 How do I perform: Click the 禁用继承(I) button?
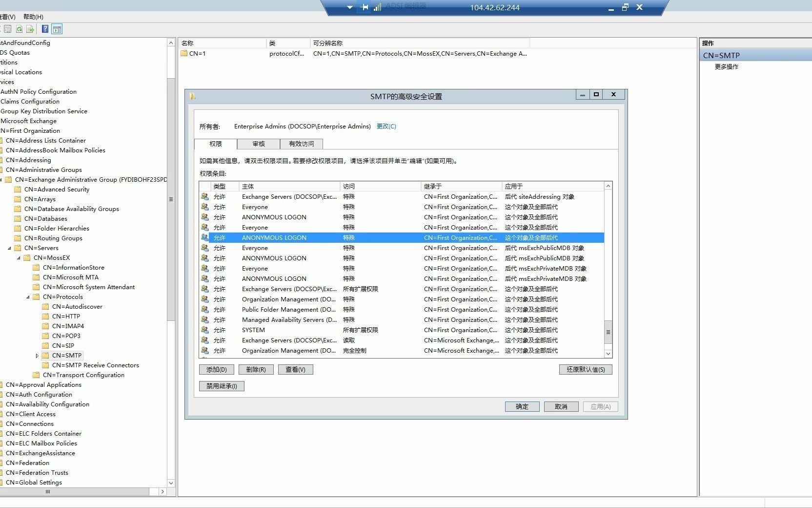click(222, 386)
